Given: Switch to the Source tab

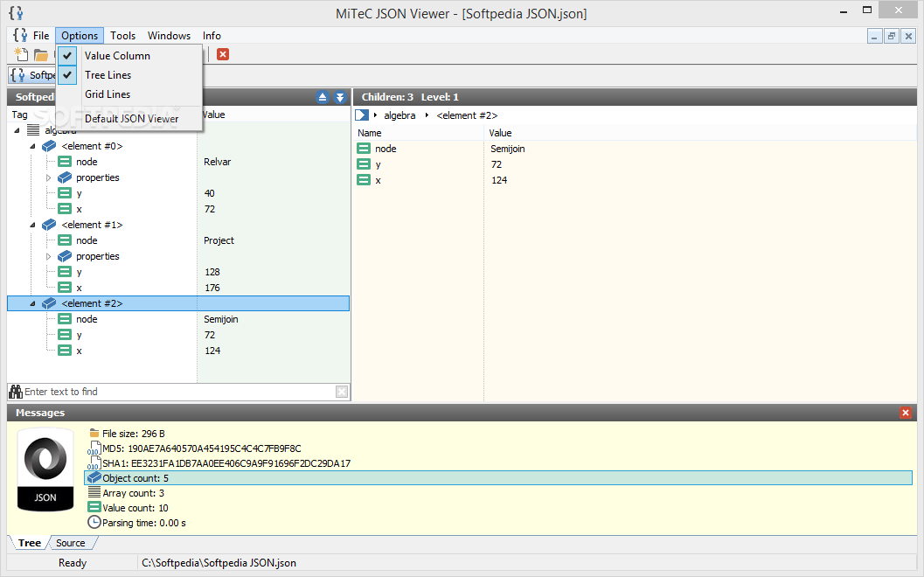Looking at the screenshot, I should pos(71,543).
